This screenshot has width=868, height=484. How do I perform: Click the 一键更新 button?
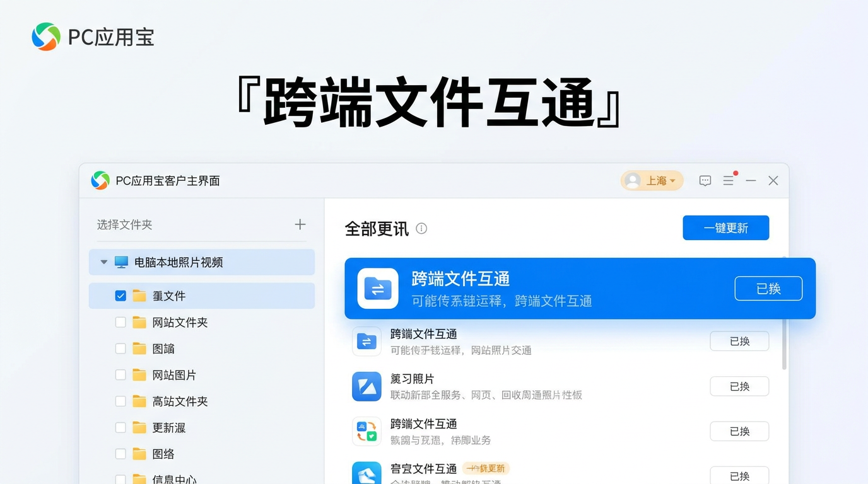726,228
